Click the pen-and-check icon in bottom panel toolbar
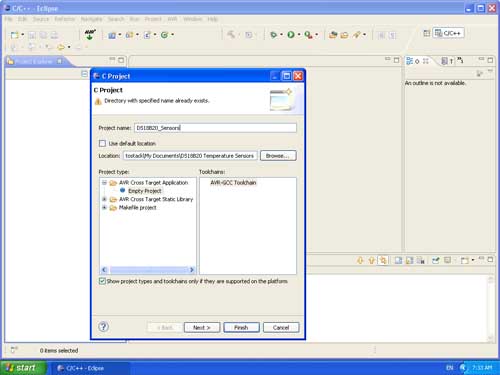Image resolution: width=500 pixels, height=375 pixels. pos(435,260)
